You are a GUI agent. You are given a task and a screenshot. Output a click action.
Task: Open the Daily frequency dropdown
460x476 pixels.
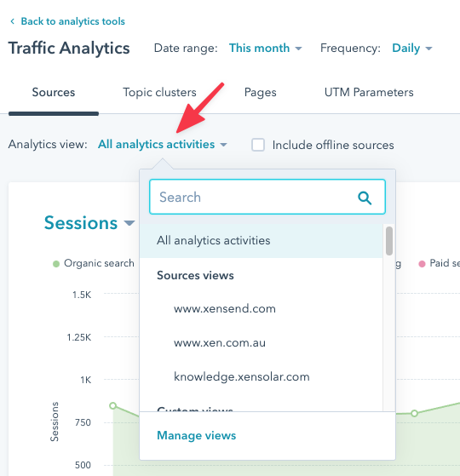pos(412,48)
